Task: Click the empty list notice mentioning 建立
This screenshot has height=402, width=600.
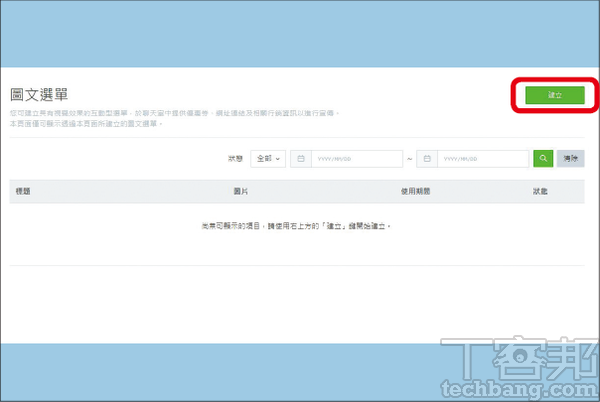Action: tap(296, 226)
